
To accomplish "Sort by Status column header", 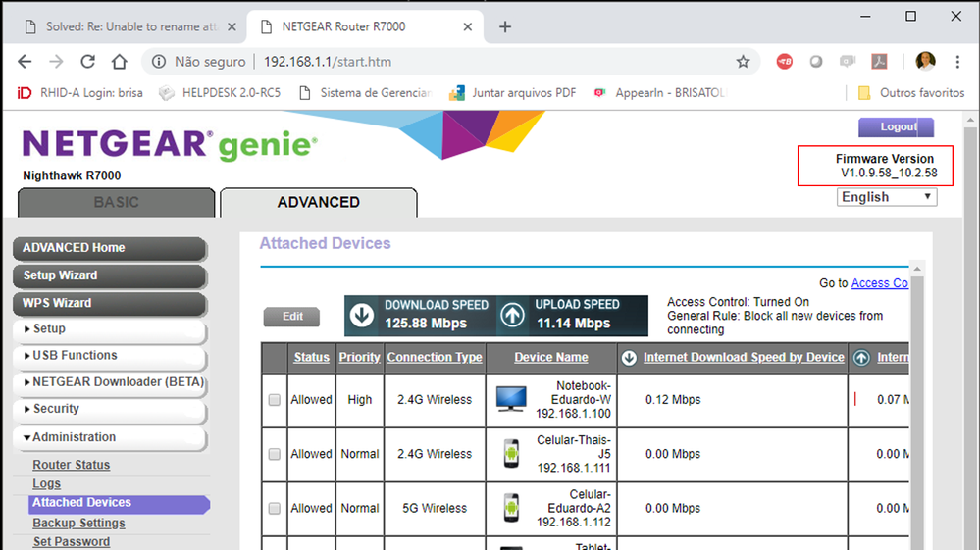I will [311, 357].
